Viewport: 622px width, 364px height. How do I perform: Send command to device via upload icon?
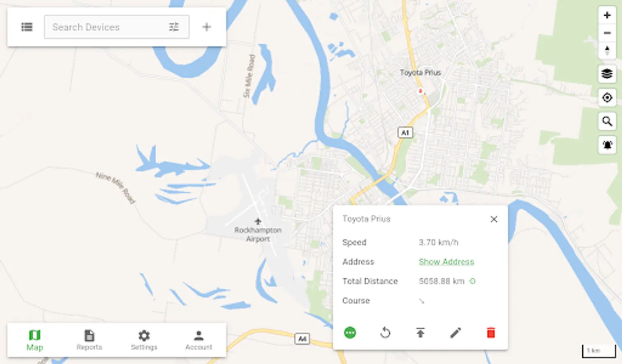(x=420, y=333)
